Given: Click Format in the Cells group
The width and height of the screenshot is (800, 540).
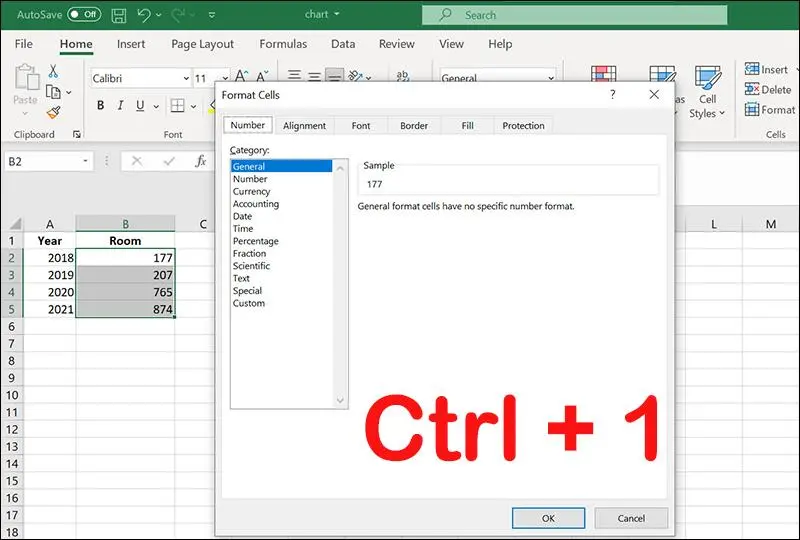Looking at the screenshot, I should (770, 110).
